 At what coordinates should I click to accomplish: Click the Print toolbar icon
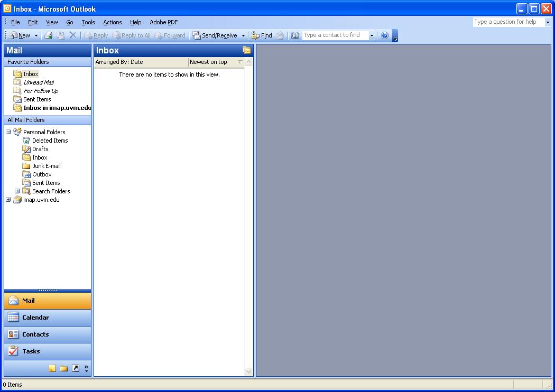coord(48,35)
